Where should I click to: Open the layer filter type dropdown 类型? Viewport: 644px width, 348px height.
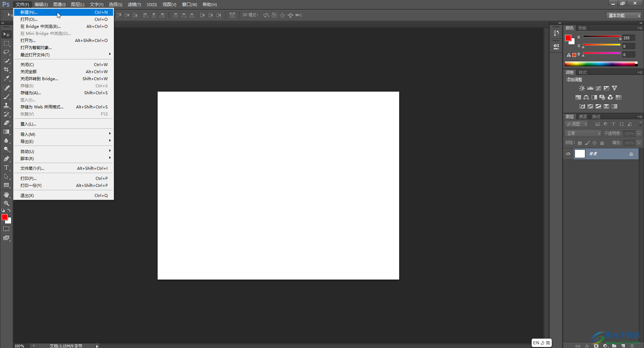coord(577,124)
